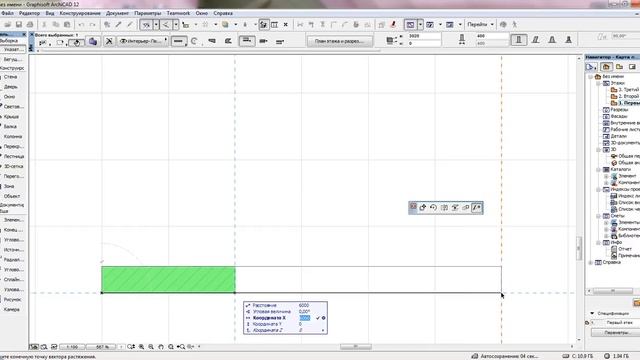Collapse the Этажи tree node in Navigator
640x360 pixels.
[598, 83]
